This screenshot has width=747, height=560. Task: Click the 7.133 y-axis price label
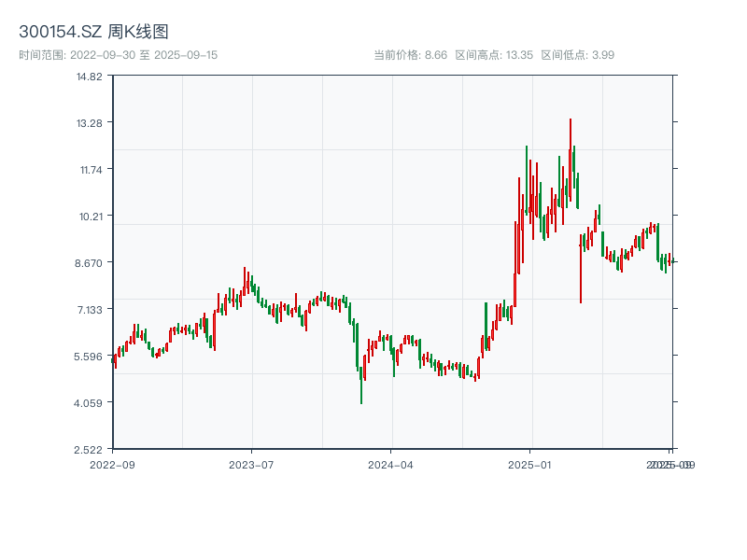point(90,310)
